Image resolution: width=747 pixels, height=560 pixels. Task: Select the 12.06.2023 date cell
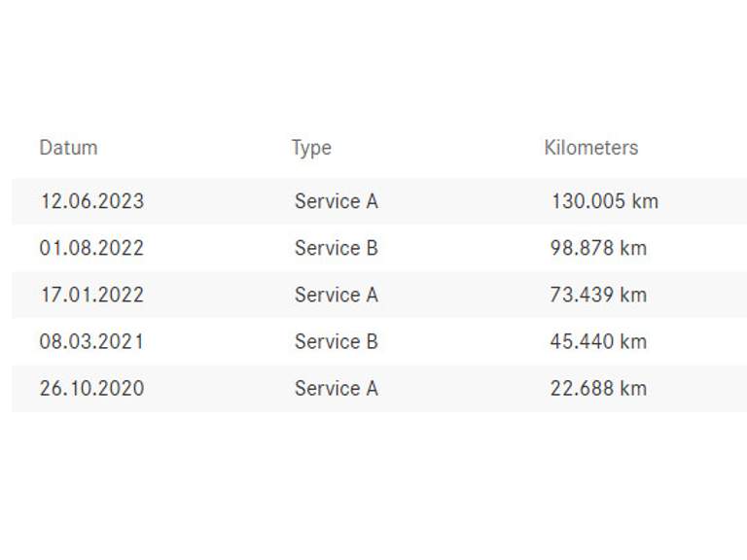point(91,201)
